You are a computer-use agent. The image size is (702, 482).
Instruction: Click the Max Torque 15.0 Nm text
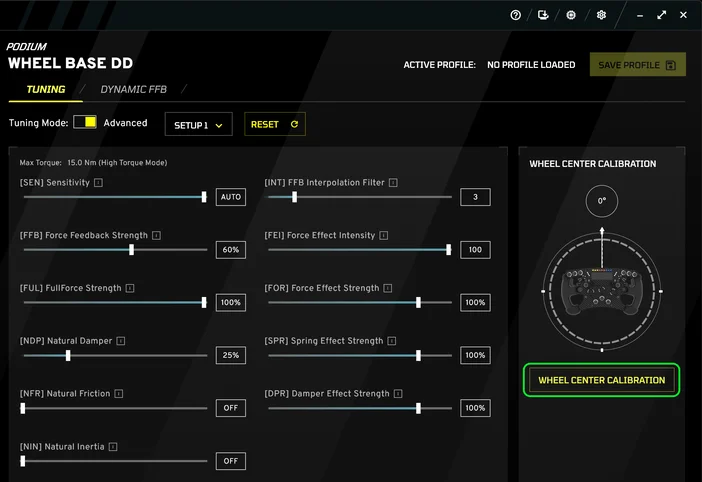[x=93, y=163]
